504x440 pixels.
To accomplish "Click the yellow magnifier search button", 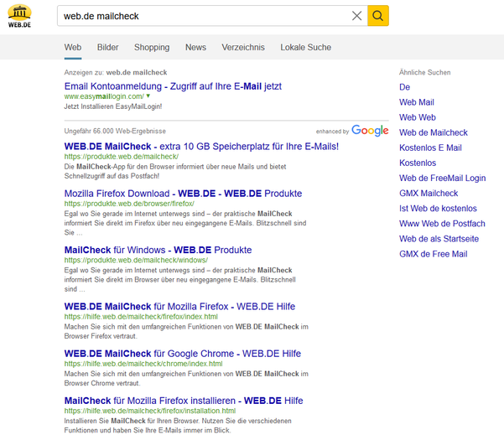I will (378, 16).
